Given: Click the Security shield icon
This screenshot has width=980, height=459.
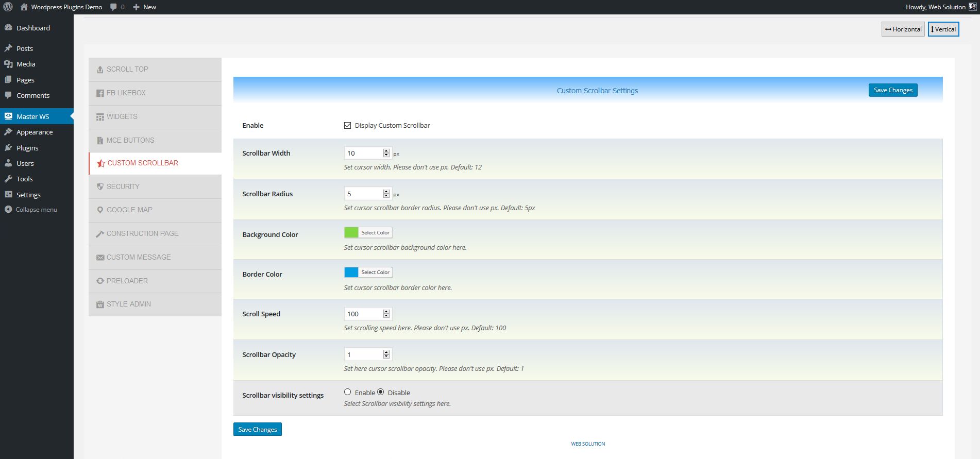Looking at the screenshot, I should coord(100,187).
